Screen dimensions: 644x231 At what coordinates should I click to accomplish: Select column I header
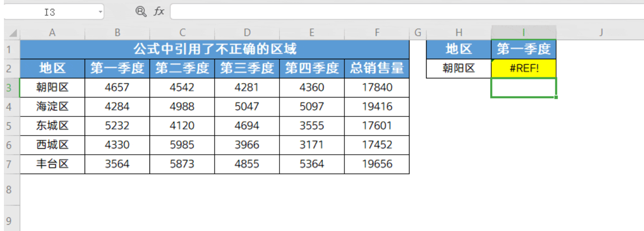(523, 33)
